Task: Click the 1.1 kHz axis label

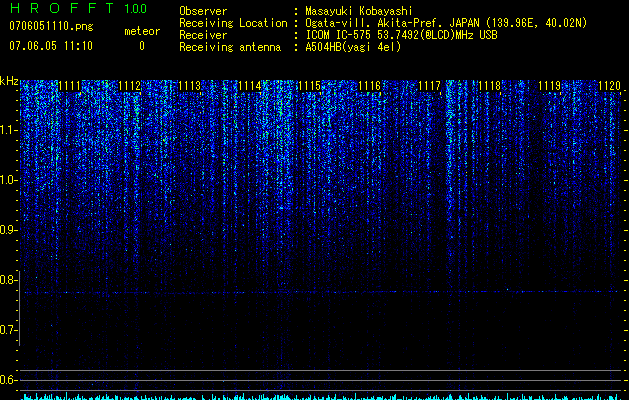Action: click(x=8, y=130)
